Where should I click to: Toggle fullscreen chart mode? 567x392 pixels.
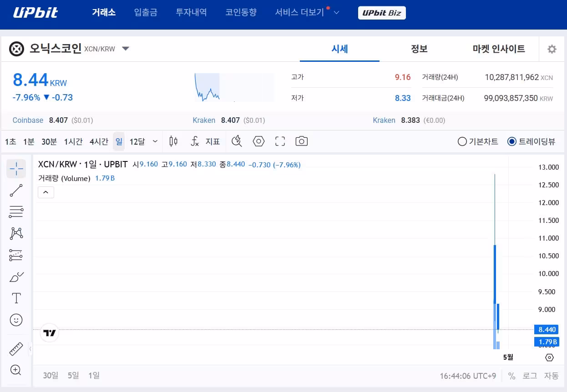[x=280, y=141]
